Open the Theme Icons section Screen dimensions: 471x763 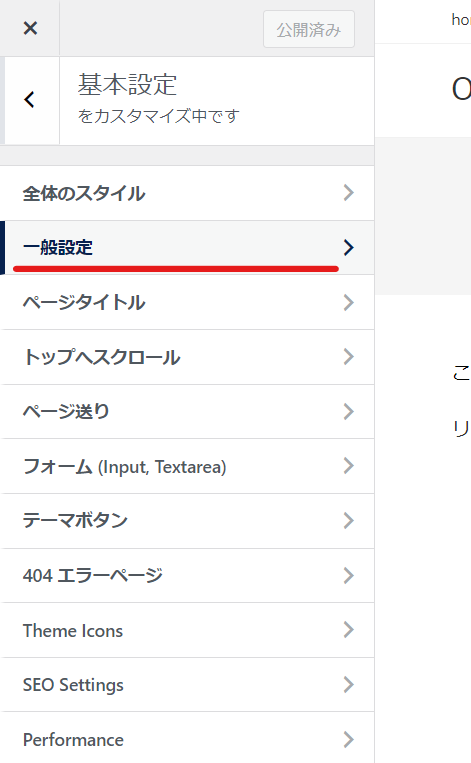tap(187, 630)
